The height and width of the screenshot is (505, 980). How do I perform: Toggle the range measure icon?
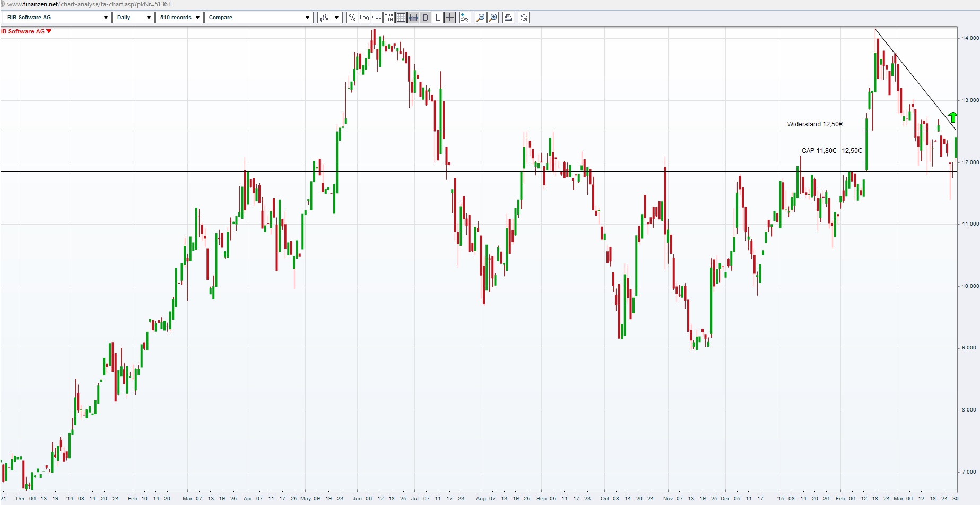[413, 18]
